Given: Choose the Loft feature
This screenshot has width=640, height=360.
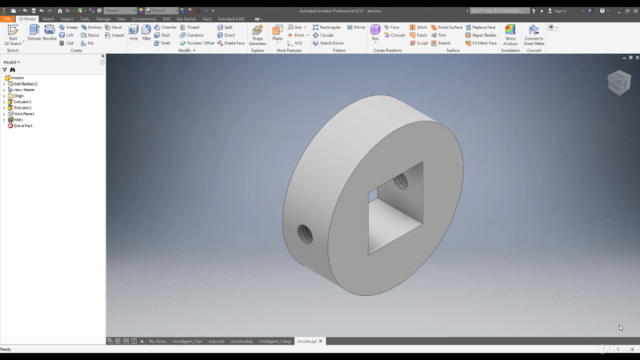Looking at the screenshot, I should (67, 35).
